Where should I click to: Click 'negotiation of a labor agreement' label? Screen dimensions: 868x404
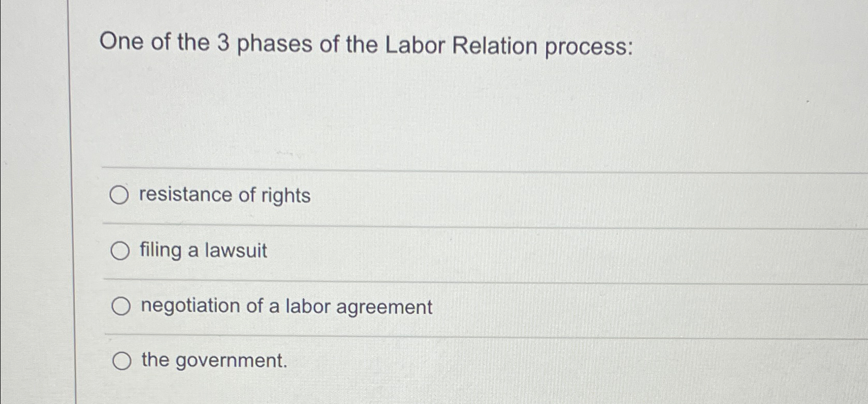pos(286,306)
